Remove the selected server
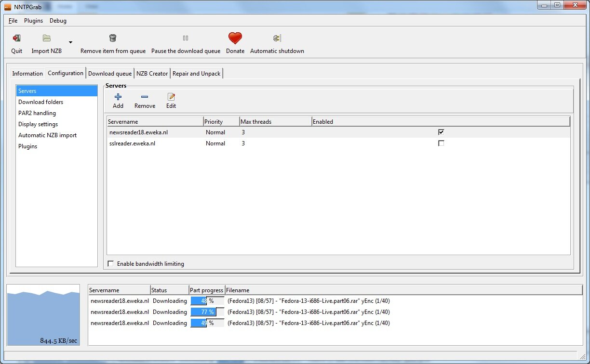 pos(145,97)
